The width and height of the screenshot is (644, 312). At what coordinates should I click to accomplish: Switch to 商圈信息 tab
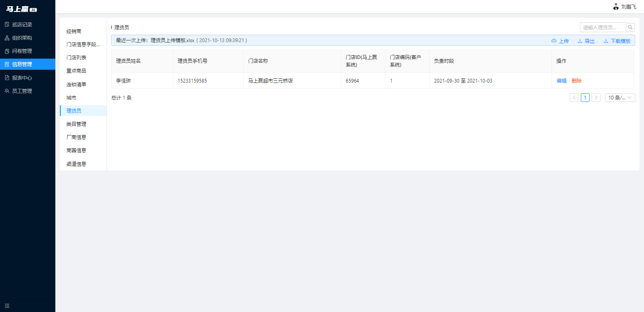coord(83,151)
